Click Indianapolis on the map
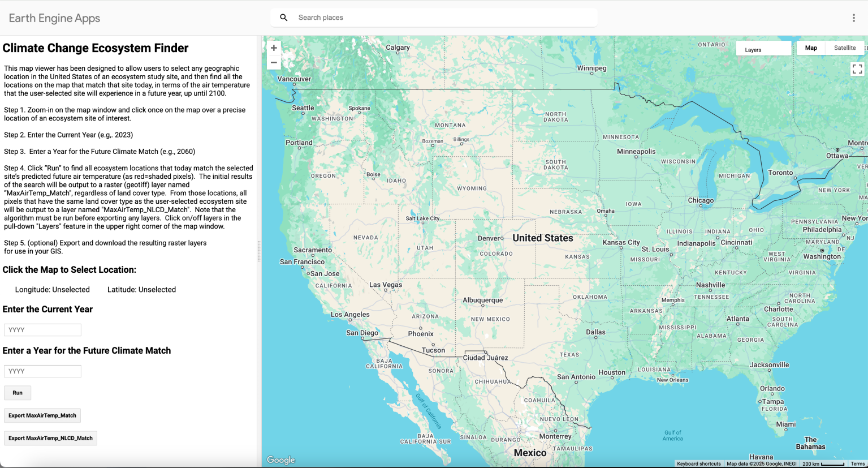868x468 pixels. click(x=696, y=243)
